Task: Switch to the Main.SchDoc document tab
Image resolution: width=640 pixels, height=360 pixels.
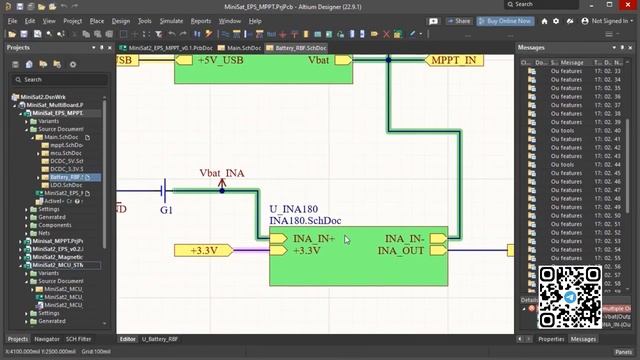Action: point(239,48)
